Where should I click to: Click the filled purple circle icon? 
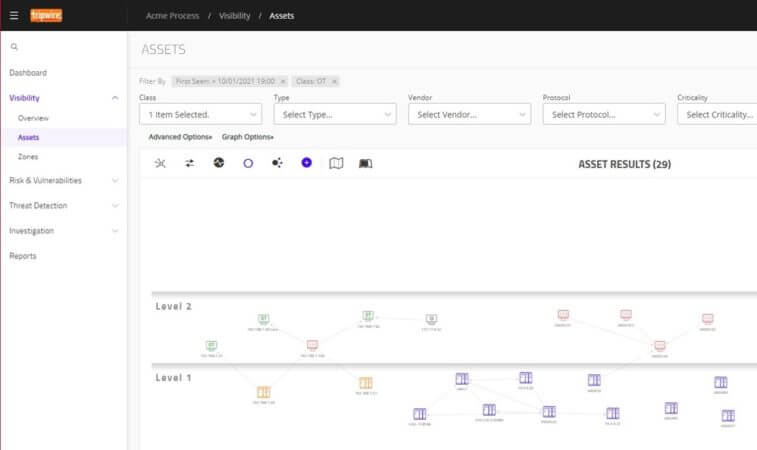click(307, 162)
